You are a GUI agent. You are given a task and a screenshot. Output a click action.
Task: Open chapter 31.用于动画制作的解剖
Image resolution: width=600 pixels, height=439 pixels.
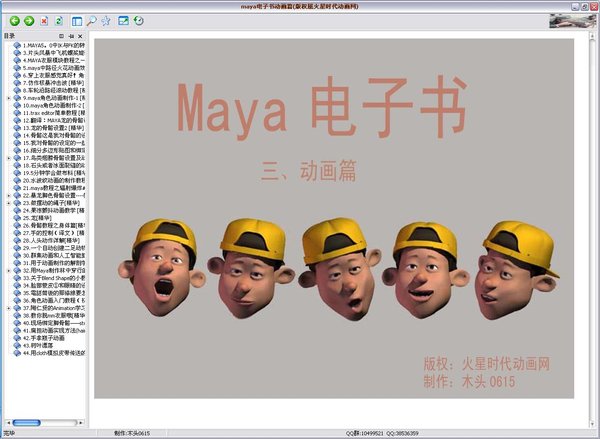coord(54,263)
